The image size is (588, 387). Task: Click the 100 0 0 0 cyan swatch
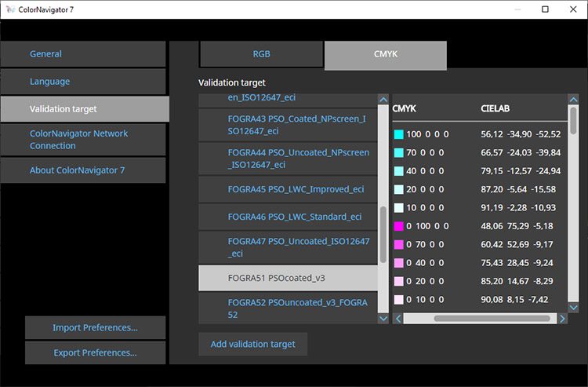pyautogui.click(x=399, y=134)
